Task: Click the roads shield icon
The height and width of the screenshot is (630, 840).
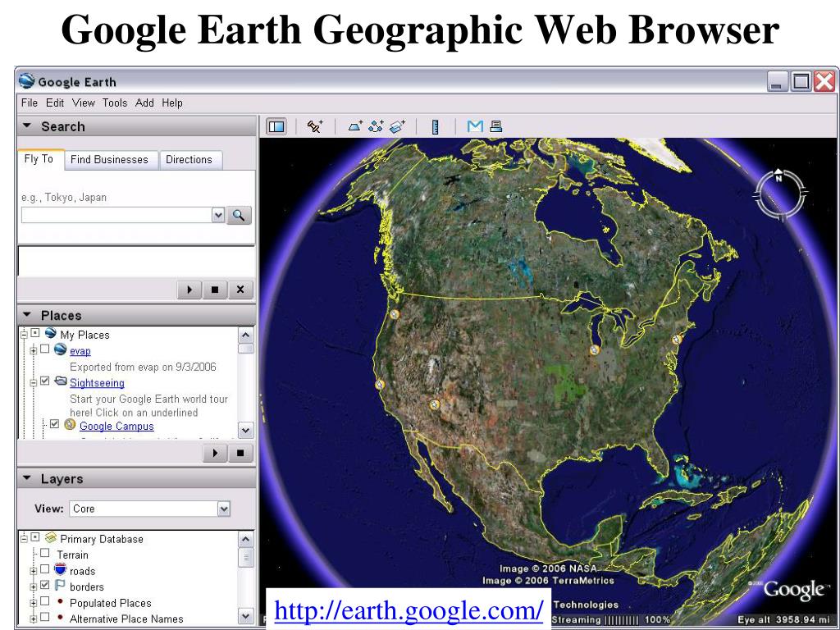Action: click(60, 569)
